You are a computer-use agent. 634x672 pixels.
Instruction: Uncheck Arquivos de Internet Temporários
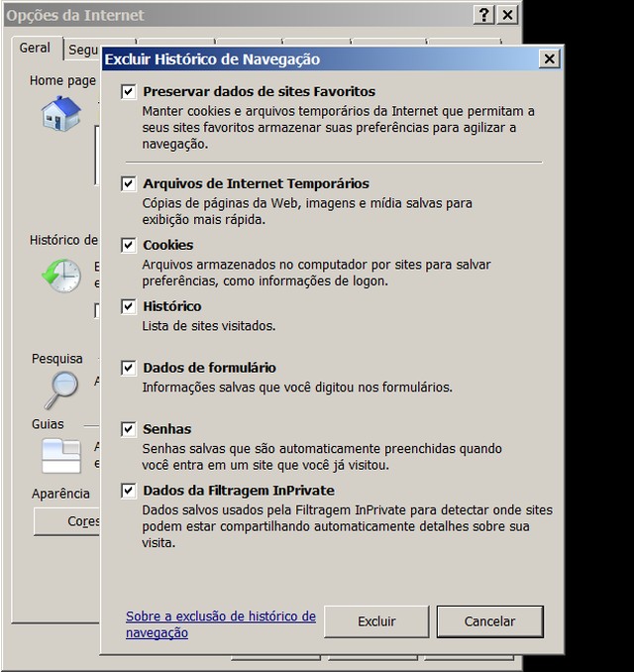tap(129, 183)
